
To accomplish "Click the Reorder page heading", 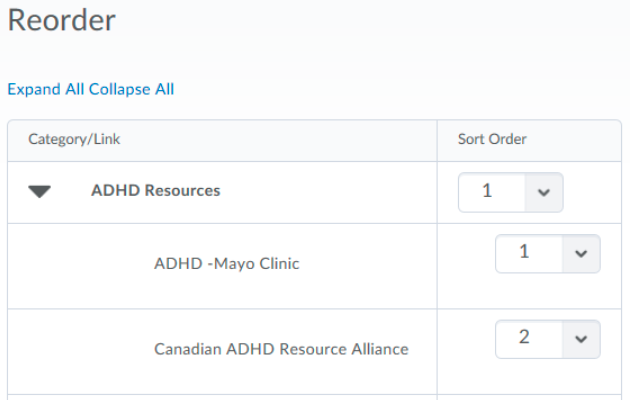I will pyautogui.click(x=61, y=20).
